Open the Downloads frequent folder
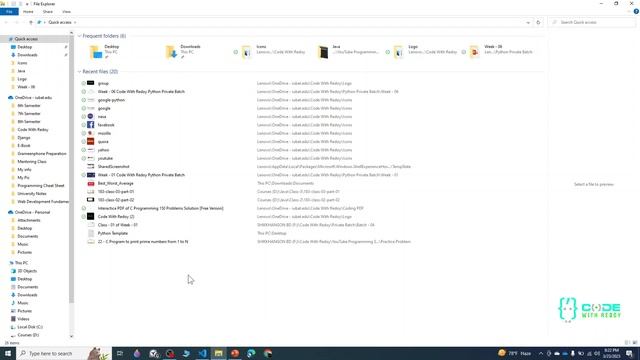This screenshot has height=360, width=640. (183, 52)
